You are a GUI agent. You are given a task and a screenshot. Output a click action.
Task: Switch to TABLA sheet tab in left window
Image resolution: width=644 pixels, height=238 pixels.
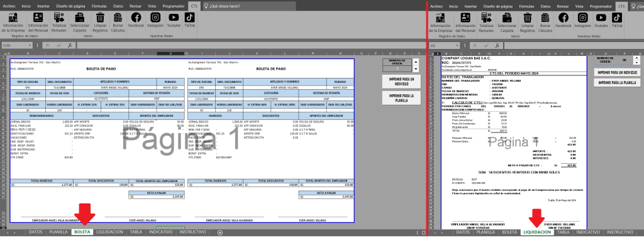click(x=136, y=232)
